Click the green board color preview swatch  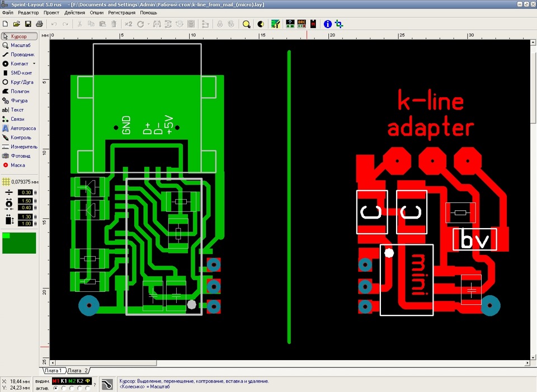18,243
